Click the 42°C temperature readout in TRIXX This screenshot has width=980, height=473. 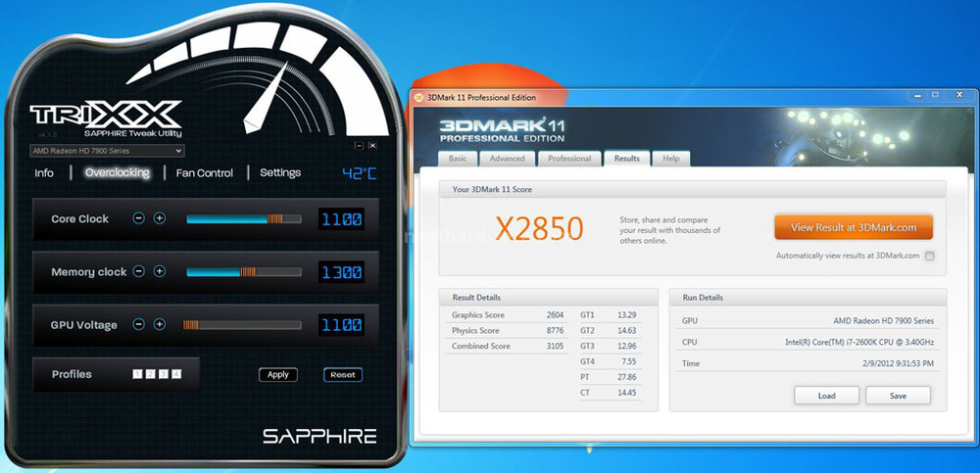point(360,173)
